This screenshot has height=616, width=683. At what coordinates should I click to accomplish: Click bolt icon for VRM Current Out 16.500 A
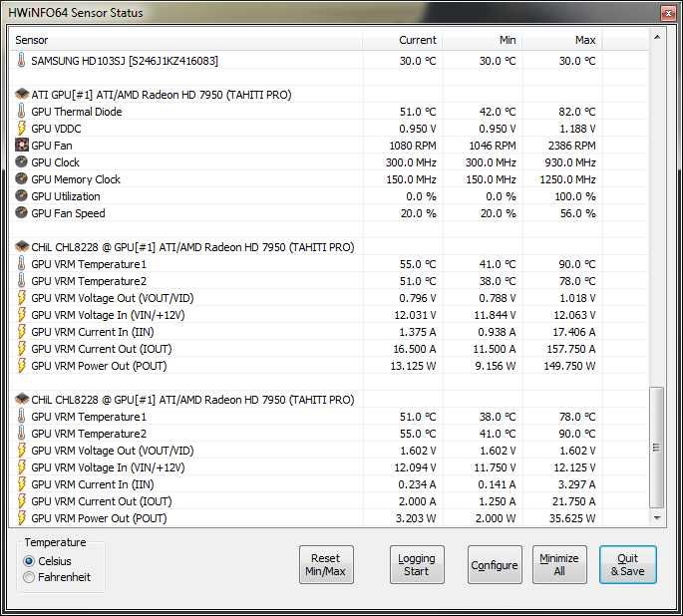(x=21, y=349)
